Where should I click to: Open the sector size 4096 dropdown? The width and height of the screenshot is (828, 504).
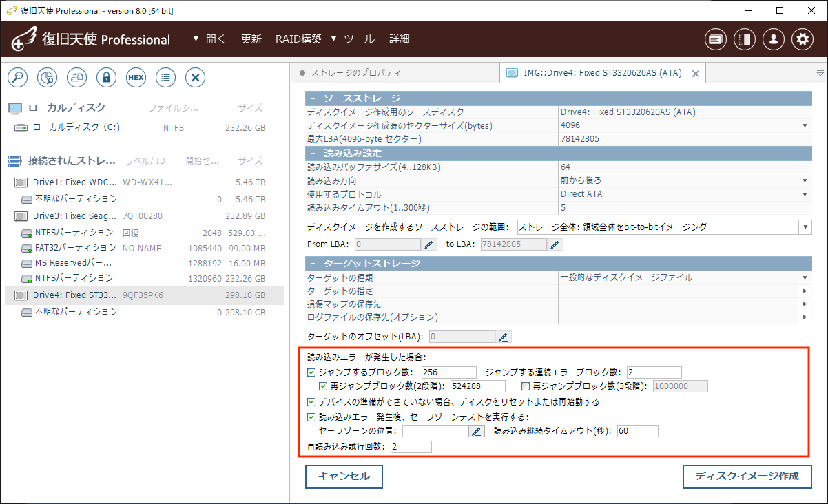tap(805, 125)
